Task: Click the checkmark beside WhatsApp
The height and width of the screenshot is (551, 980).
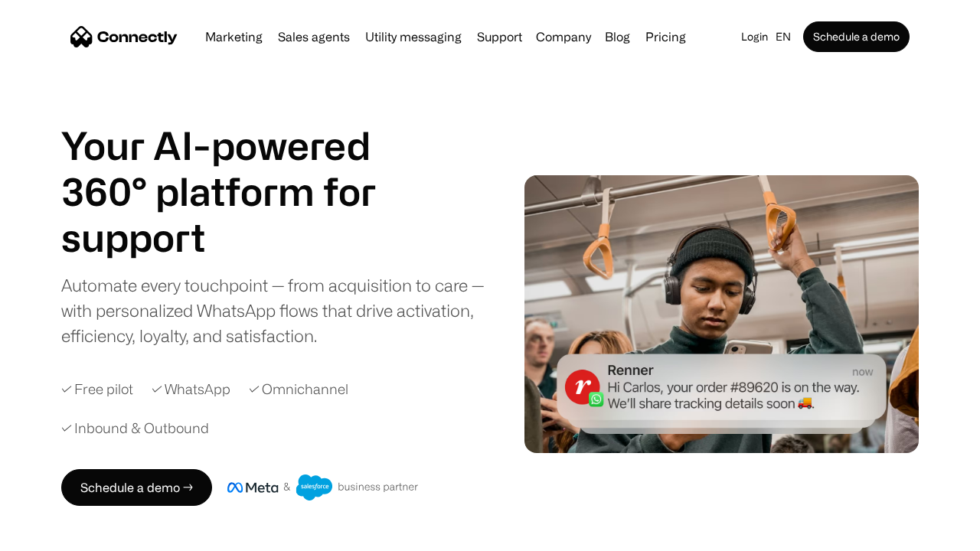Action: (x=157, y=389)
